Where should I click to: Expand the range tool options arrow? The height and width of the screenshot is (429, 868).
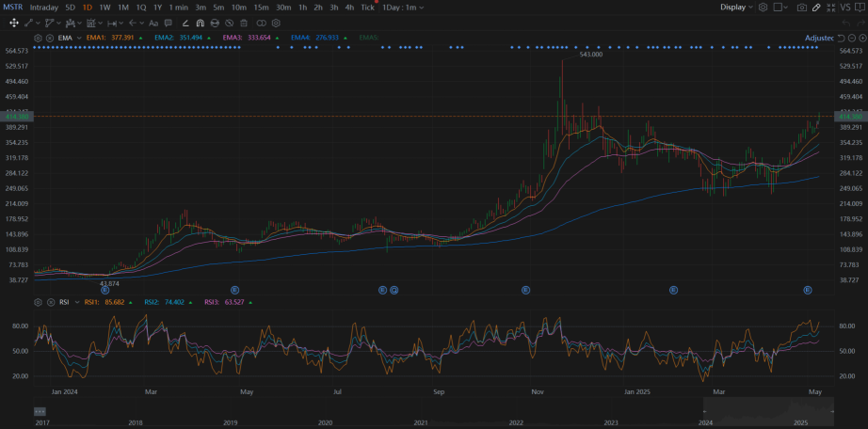click(121, 24)
